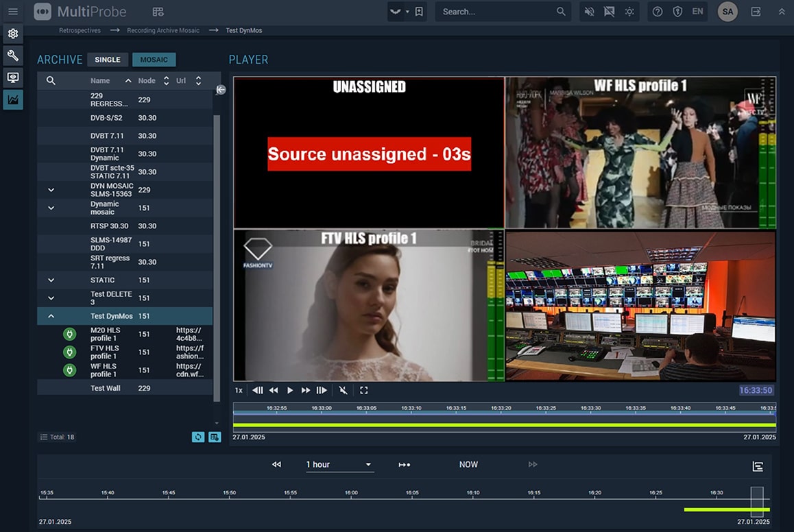Screen dimensions: 794x532
Task: Play the mosaic recording
Action: click(x=289, y=390)
